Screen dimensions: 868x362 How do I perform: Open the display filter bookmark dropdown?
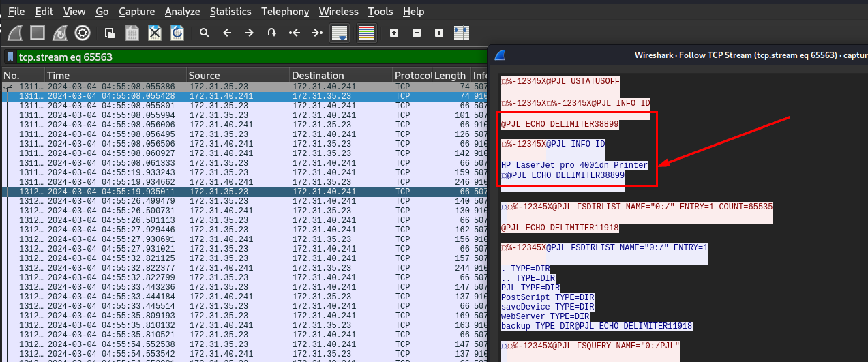(x=10, y=57)
